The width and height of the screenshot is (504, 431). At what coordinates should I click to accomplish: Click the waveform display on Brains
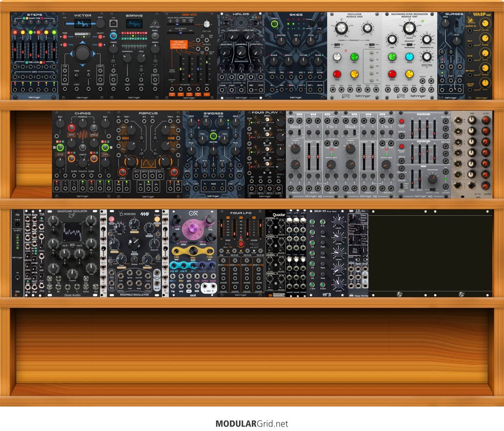pyautogui.click(x=134, y=23)
